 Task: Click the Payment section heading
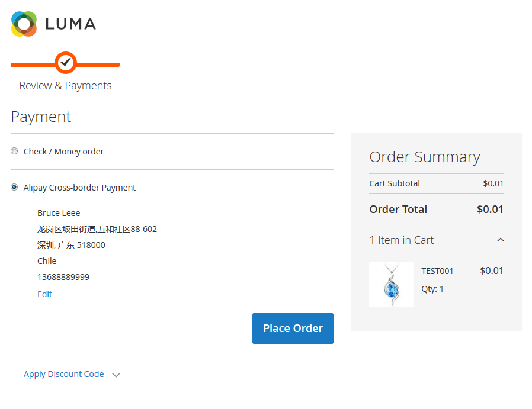tap(41, 117)
